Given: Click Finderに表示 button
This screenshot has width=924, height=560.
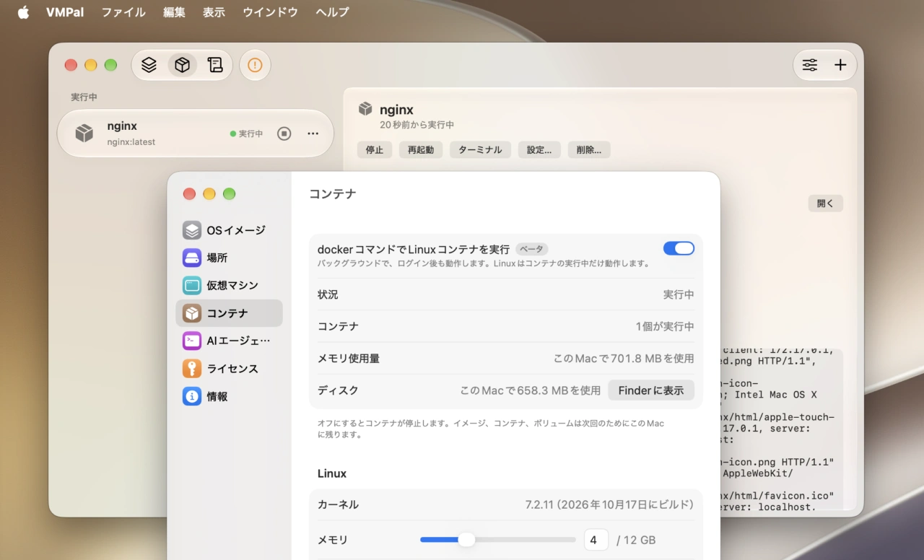Looking at the screenshot, I should tap(651, 390).
